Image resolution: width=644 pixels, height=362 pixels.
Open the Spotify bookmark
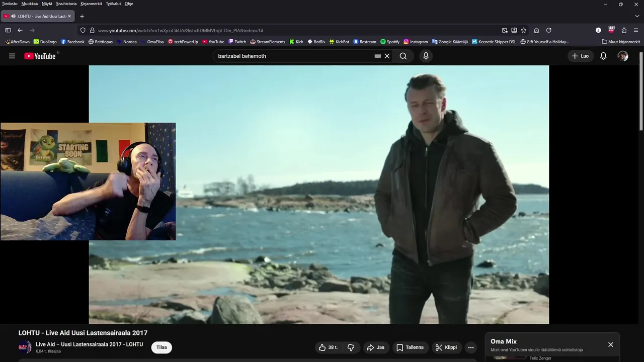[x=390, y=42]
